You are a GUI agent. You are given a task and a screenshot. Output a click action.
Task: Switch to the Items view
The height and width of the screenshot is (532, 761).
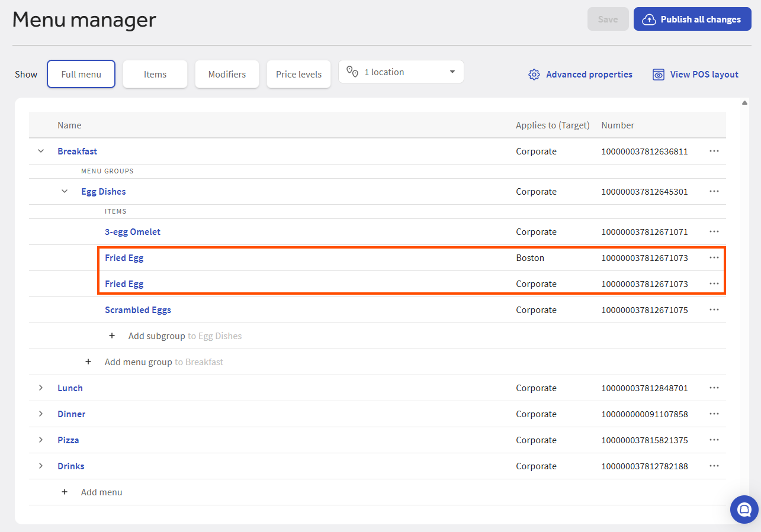[x=155, y=75]
